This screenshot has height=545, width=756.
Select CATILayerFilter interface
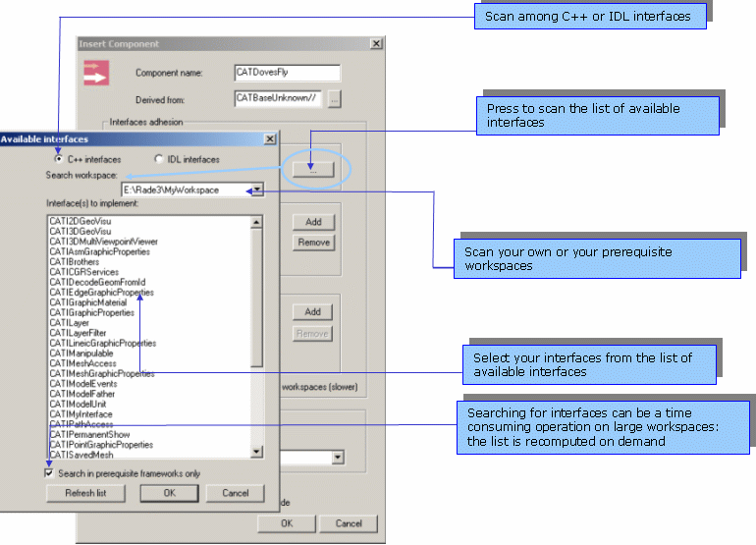point(79,333)
